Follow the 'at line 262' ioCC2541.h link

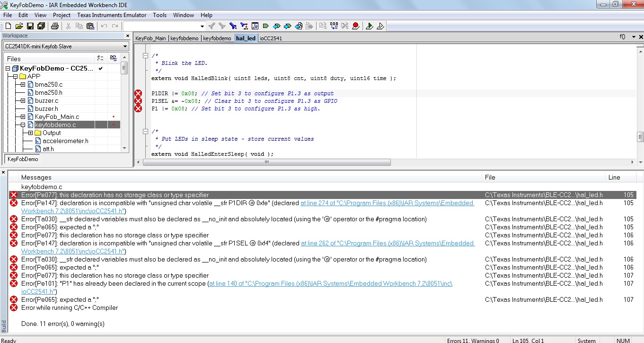[388, 244]
